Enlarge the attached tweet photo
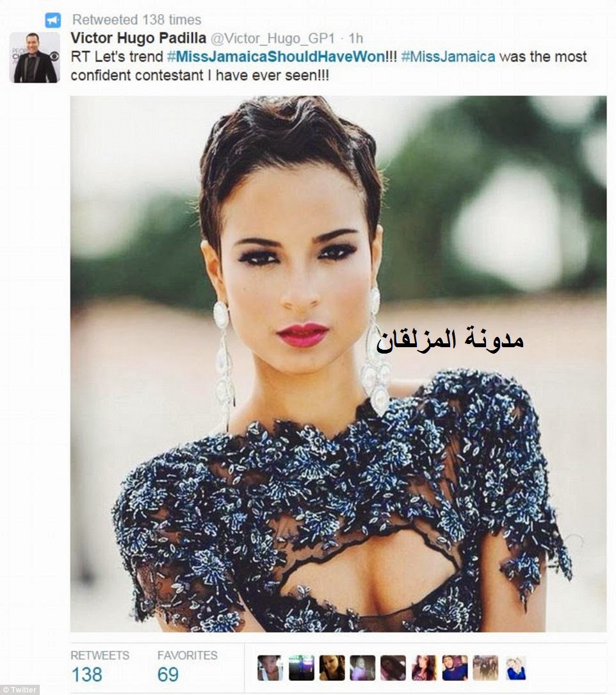 tap(339, 364)
